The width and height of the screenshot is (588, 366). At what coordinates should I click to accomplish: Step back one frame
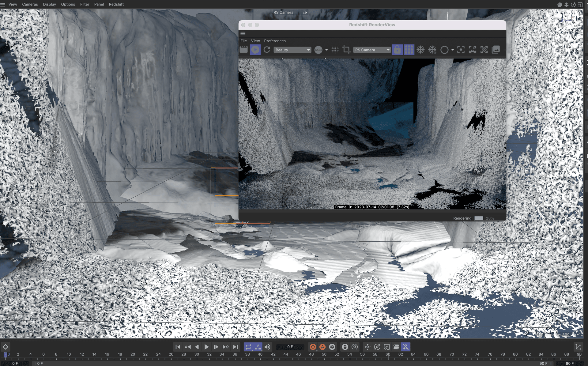(197, 347)
